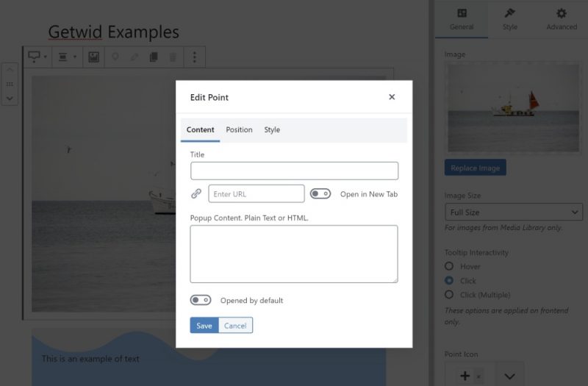Click the link icon beside URL field
This screenshot has width=588, height=386.
click(196, 193)
